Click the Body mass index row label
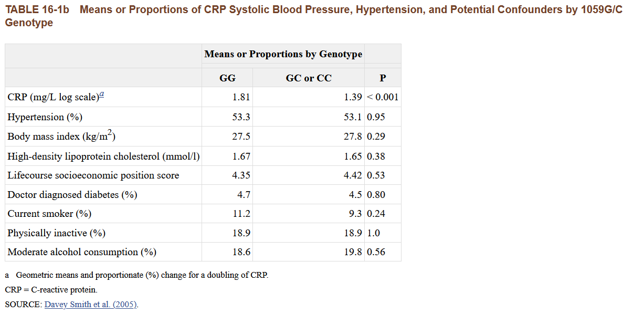 tap(61, 137)
